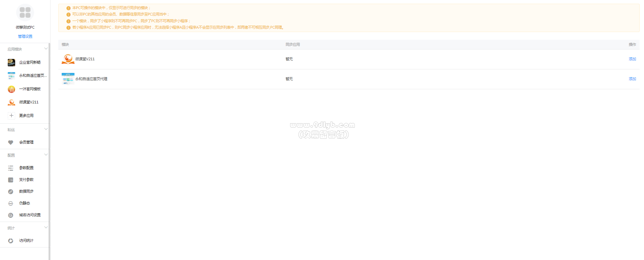Open the wallet icon for 支付参数
Screen dimensions: 644x260
[x=11, y=180]
